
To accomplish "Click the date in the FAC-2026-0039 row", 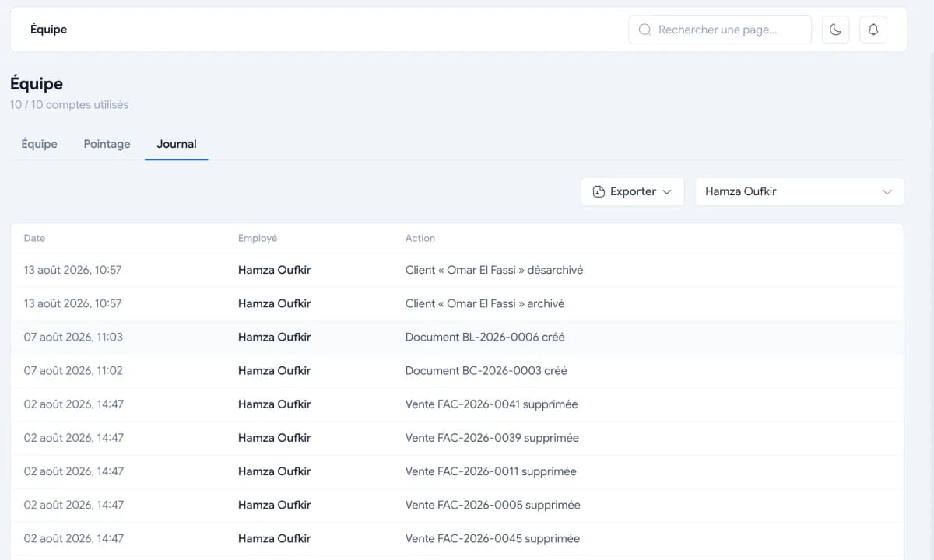I will tap(74, 437).
